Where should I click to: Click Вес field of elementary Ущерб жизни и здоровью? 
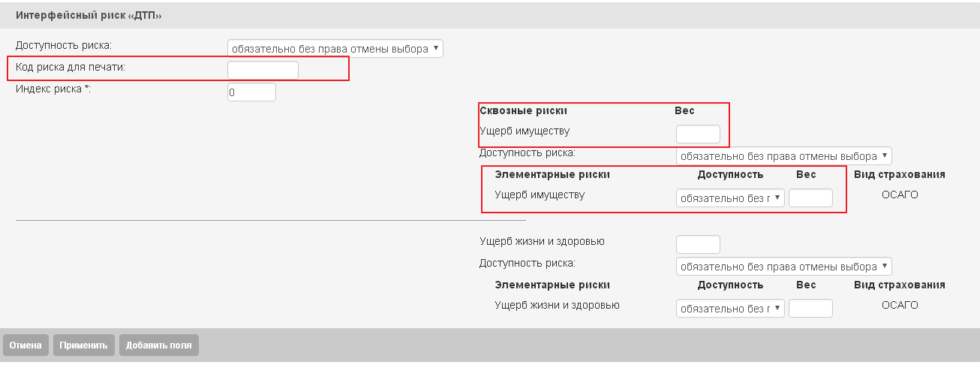pos(811,309)
